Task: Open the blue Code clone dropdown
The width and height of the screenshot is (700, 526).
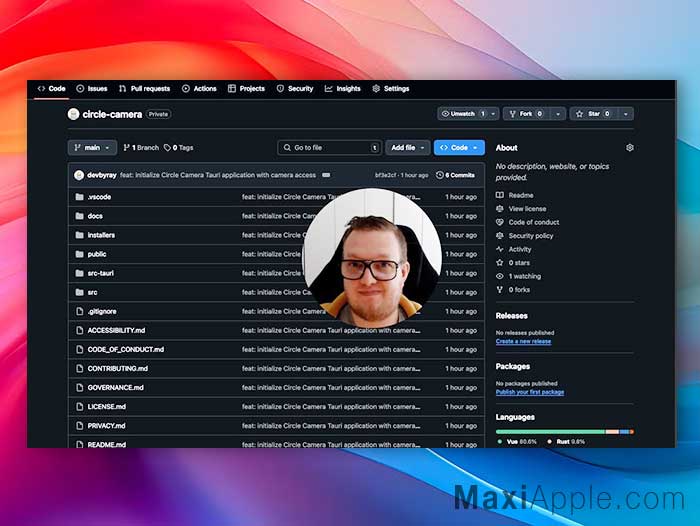Action: click(x=459, y=148)
